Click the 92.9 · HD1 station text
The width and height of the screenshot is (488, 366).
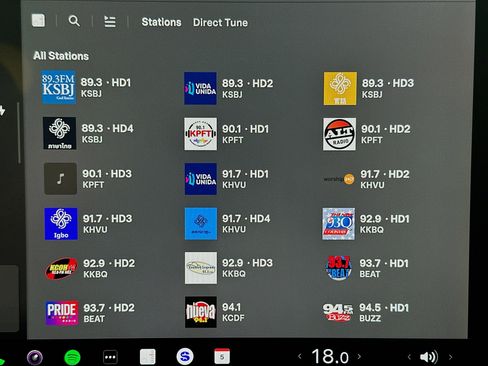pos(385,219)
